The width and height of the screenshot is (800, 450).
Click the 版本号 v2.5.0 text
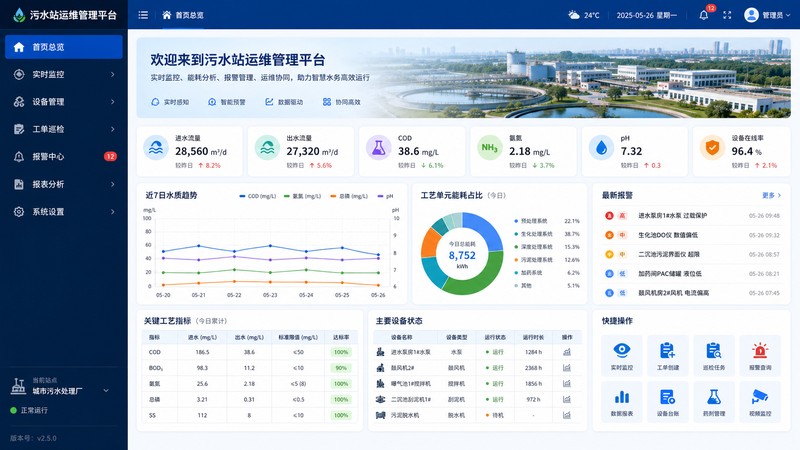coord(33,438)
